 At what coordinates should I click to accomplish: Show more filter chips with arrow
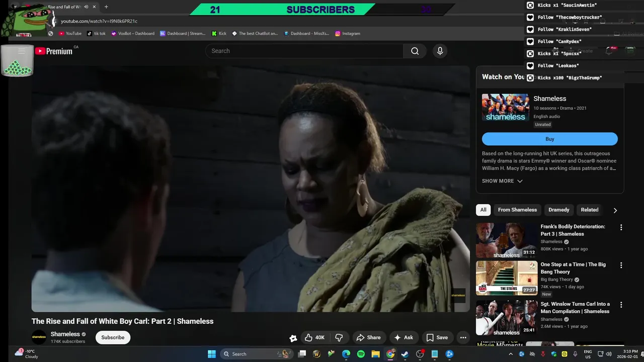[x=615, y=210]
